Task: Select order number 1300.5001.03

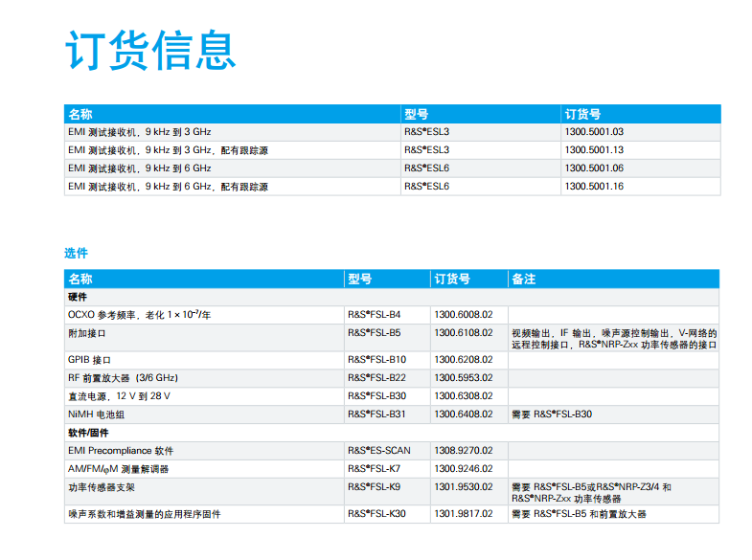Action: coord(594,132)
